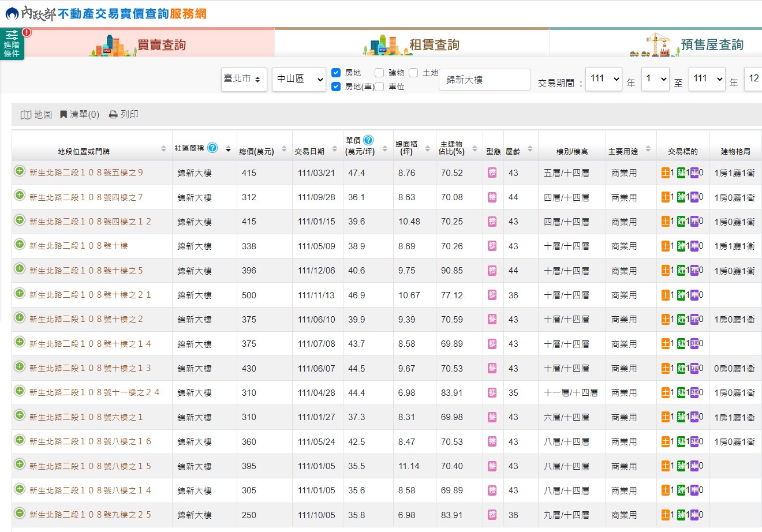Viewport: 762px width, 532px height.
Task: Sort by 交易日期 column arrows
Action: point(334,149)
